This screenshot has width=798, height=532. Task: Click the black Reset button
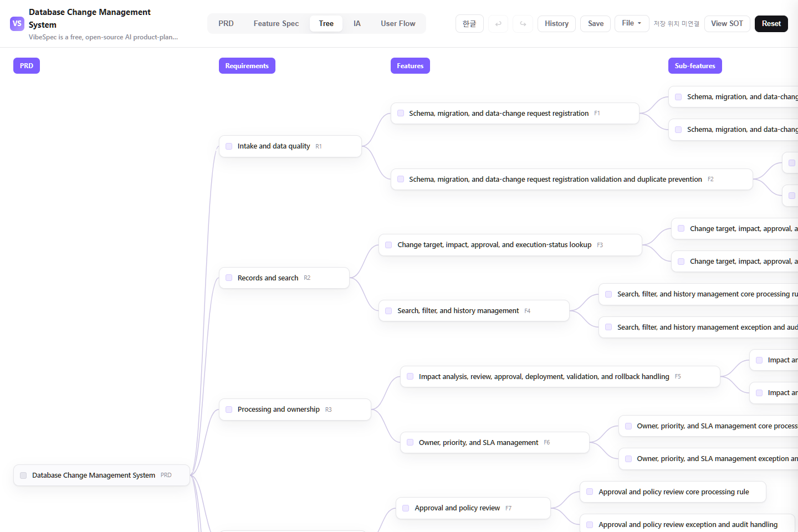771,24
